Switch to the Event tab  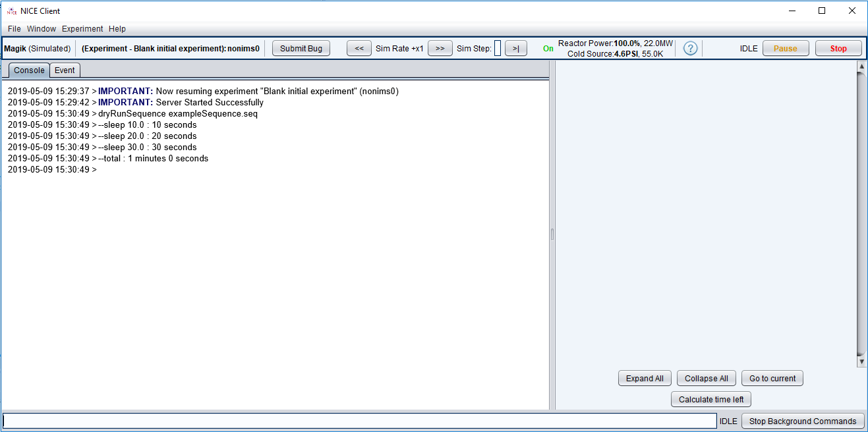pyautogui.click(x=65, y=70)
